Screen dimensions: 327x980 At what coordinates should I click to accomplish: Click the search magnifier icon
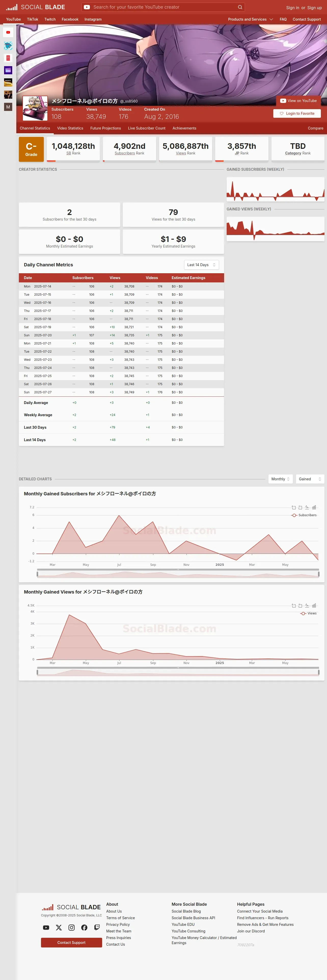point(240,7)
